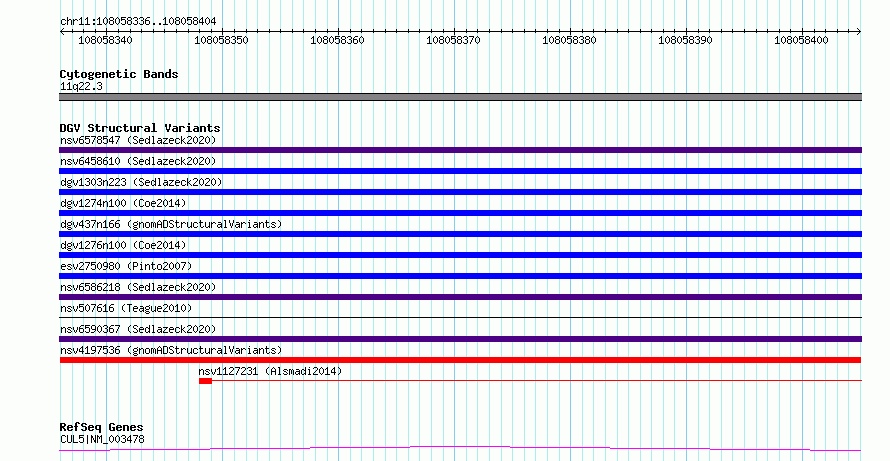Click the gray 11q22.3 cytogenetic band bar
This screenshot has height=461, width=890.
point(460,97)
